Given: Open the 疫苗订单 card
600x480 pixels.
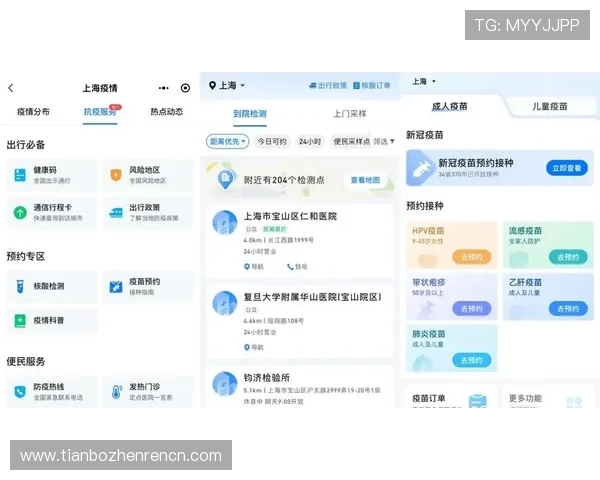Looking at the screenshot, I should coord(452,397).
